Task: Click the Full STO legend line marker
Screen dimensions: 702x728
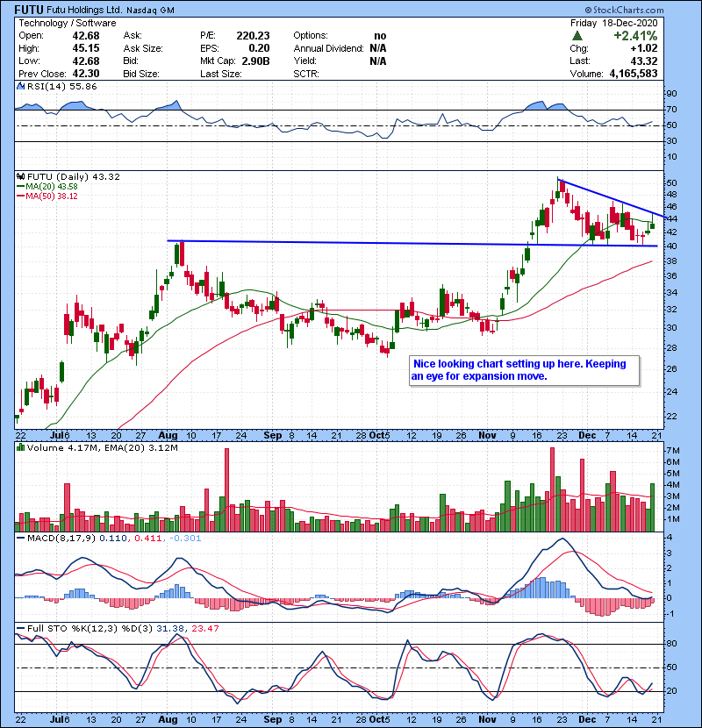Action: point(21,628)
